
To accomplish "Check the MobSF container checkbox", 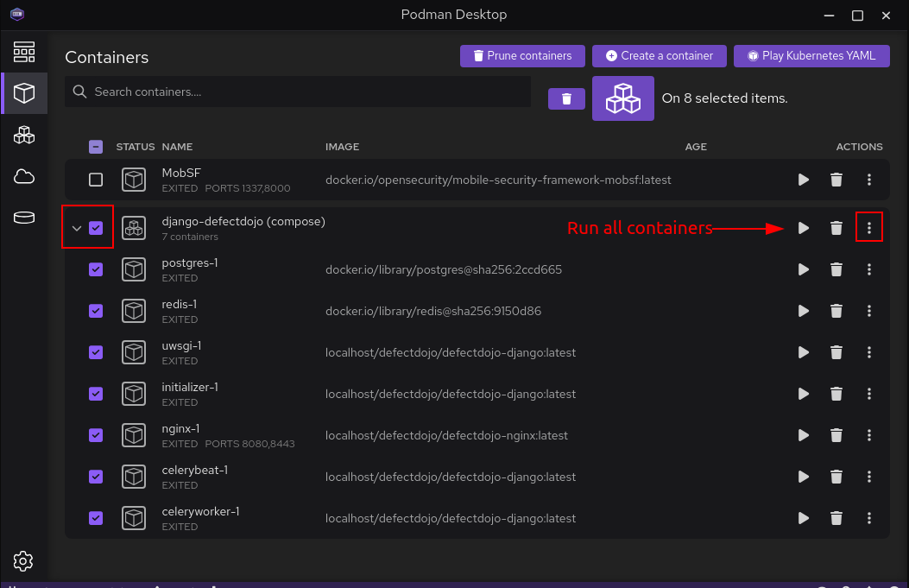I will pos(95,180).
